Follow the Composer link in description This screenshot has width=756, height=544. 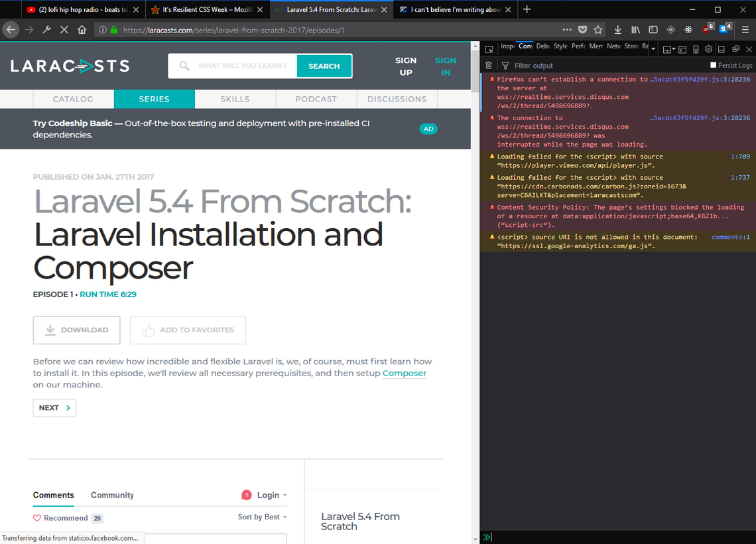click(405, 374)
